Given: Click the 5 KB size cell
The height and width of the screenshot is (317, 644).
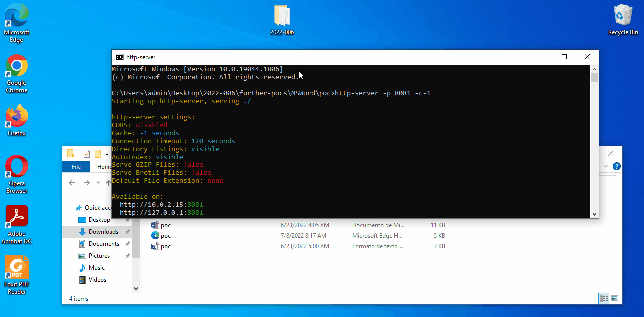Looking at the screenshot, I should click(440, 236).
